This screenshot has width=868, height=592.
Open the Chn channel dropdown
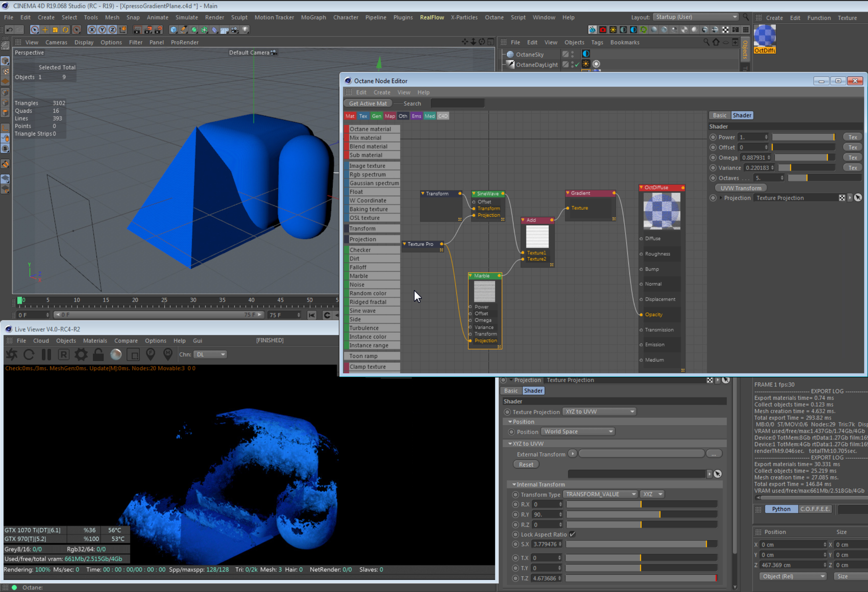(x=210, y=354)
